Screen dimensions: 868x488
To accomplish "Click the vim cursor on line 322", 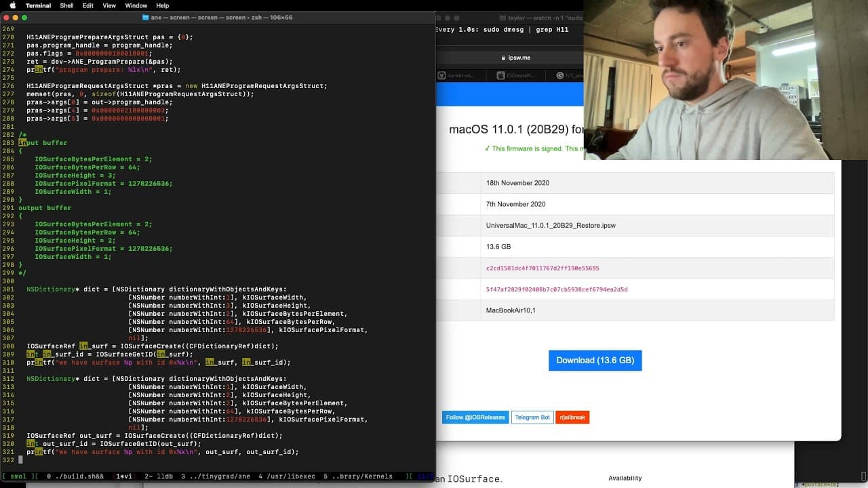I will point(20,460).
